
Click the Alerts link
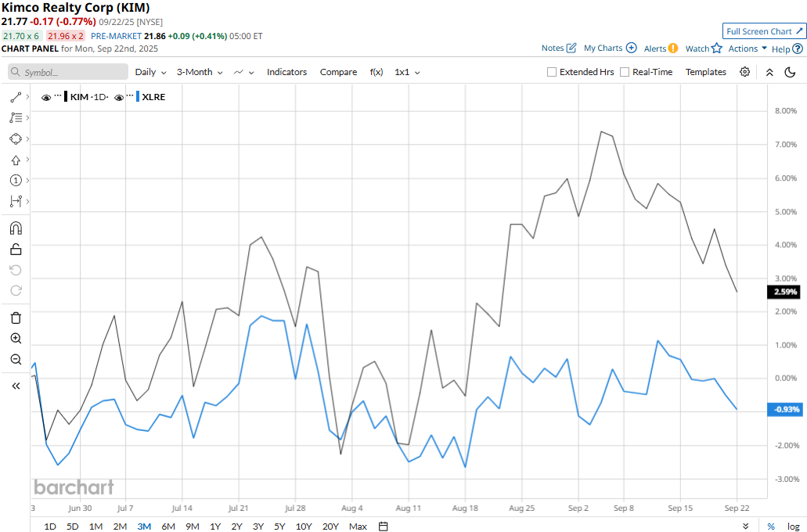pyautogui.click(x=655, y=49)
